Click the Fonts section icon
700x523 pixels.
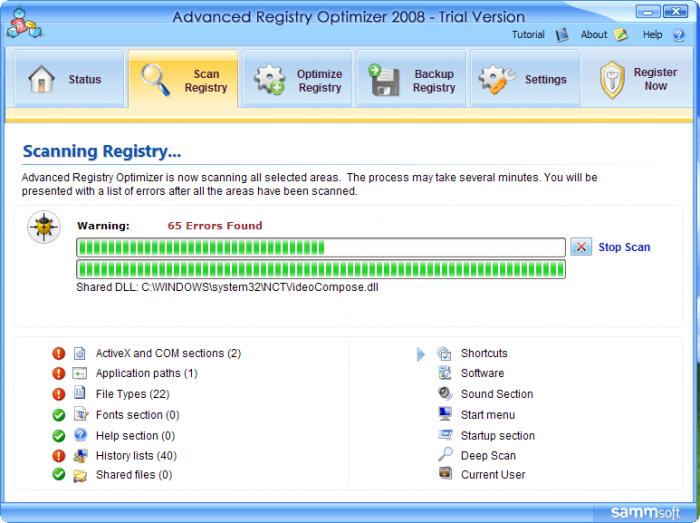[80, 415]
